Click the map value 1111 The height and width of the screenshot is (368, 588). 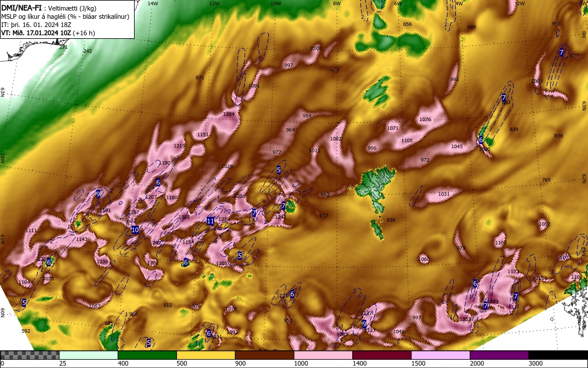32,230
